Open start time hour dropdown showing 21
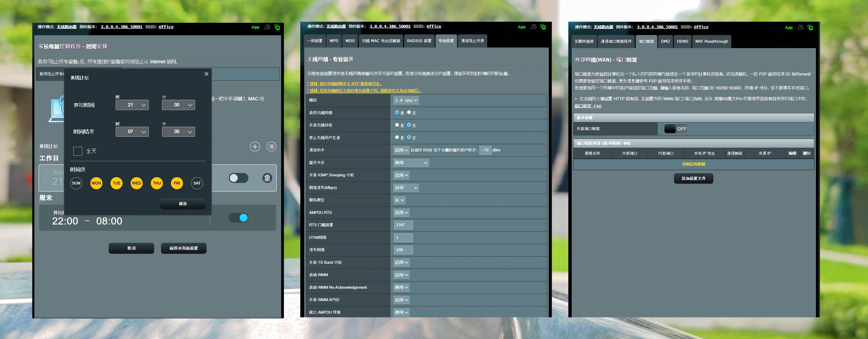This screenshot has height=339, width=868. pyautogui.click(x=132, y=105)
